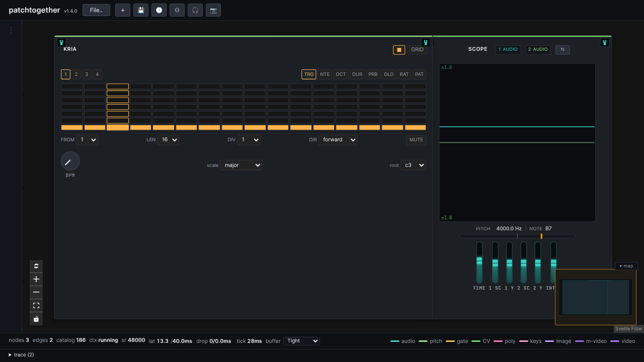Click the 'sr 48000' status entry
Image resolution: width=644 pixels, height=362 pixels.
[x=133, y=340]
